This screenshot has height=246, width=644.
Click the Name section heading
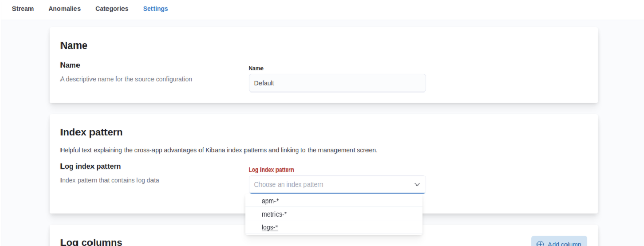74,46
